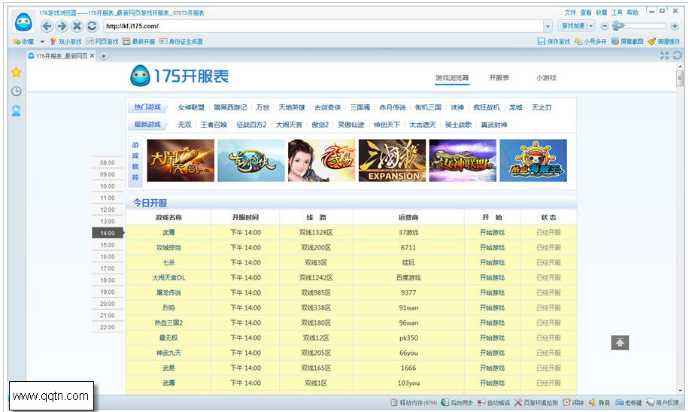The image size is (688, 412).
Task: Open the address bar history dropdown arrow
Action: click(548, 26)
